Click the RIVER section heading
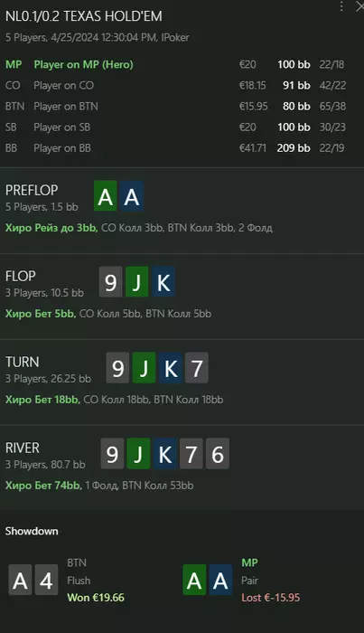Image resolution: width=364 pixels, height=633 pixels. (x=23, y=448)
